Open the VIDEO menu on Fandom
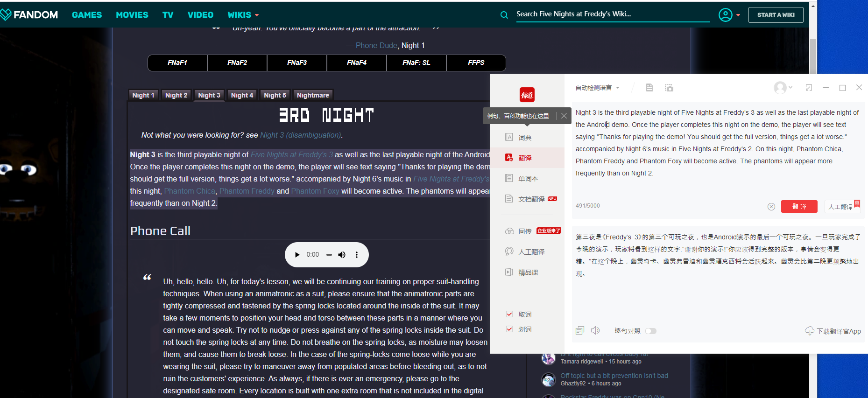Screen dimensions: 868x398 point(200,15)
